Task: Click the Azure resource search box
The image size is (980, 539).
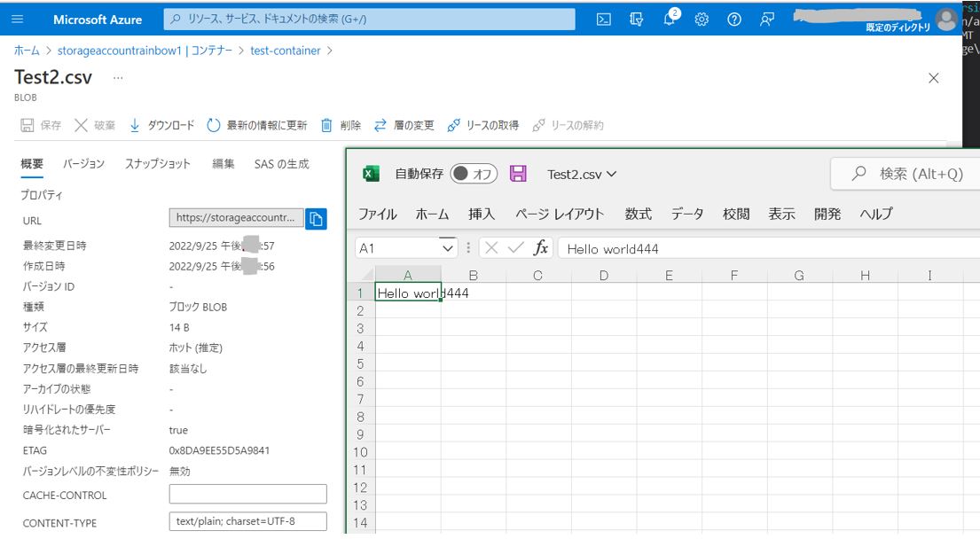Action: pos(369,20)
